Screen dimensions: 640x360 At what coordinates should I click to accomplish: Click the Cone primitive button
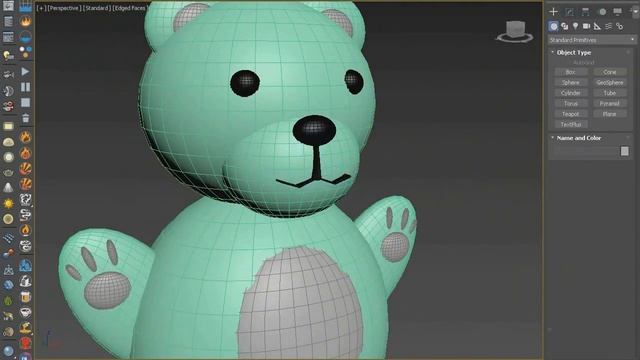(610, 72)
